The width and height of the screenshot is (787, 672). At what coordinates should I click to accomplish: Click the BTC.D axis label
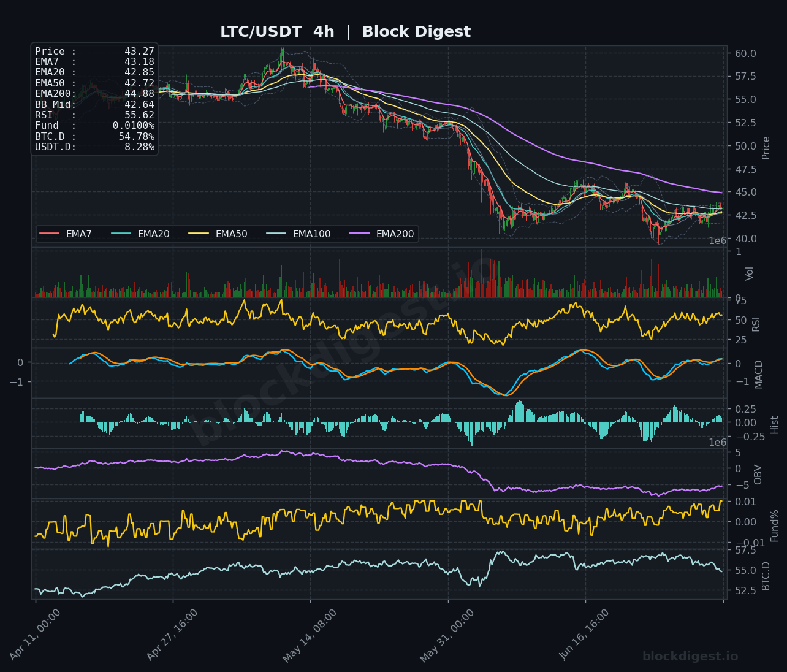pos(766,576)
